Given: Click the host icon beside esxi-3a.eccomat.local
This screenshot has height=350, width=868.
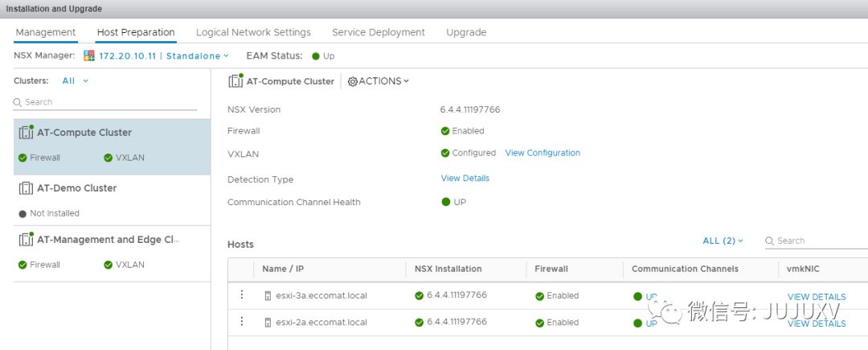Looking at the screenshot, I should click(268, 295).
